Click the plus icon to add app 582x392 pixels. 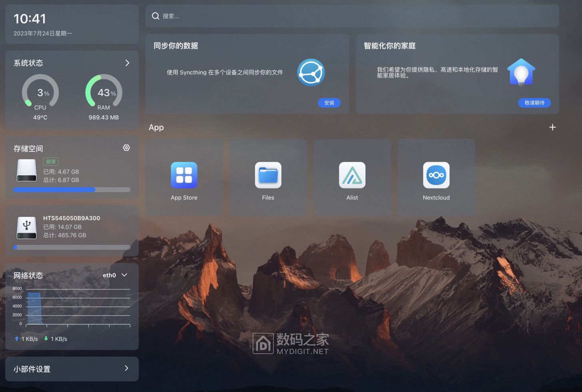pyautogui.click(x=552, y=127)
